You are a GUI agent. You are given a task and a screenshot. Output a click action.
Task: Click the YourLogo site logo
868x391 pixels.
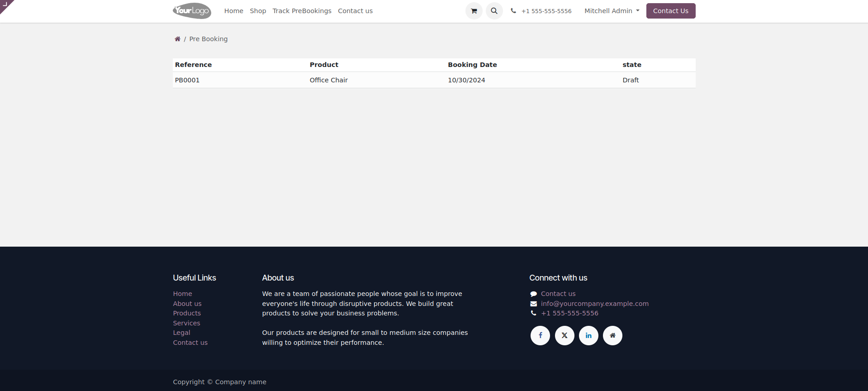click(x=192, y=11)
